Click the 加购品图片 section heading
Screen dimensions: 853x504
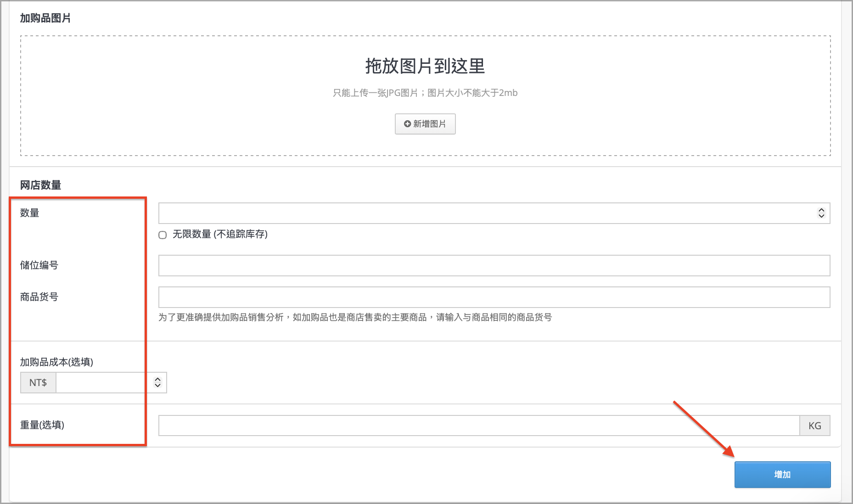(x=45, y=18)
